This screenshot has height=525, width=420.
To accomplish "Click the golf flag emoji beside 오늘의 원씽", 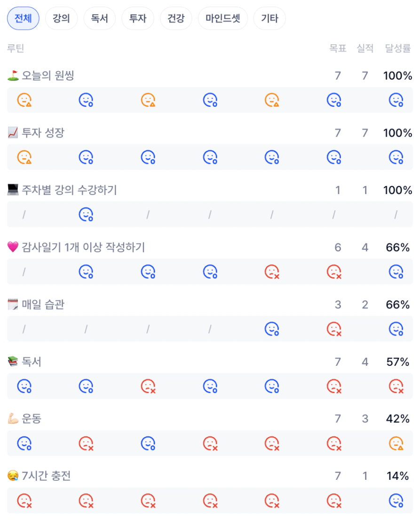I will (13, 75).
